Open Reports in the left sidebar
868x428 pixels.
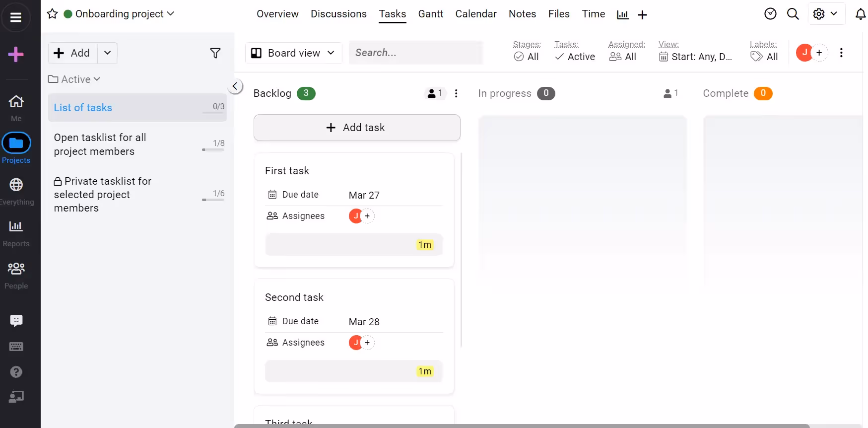(16, 232)
